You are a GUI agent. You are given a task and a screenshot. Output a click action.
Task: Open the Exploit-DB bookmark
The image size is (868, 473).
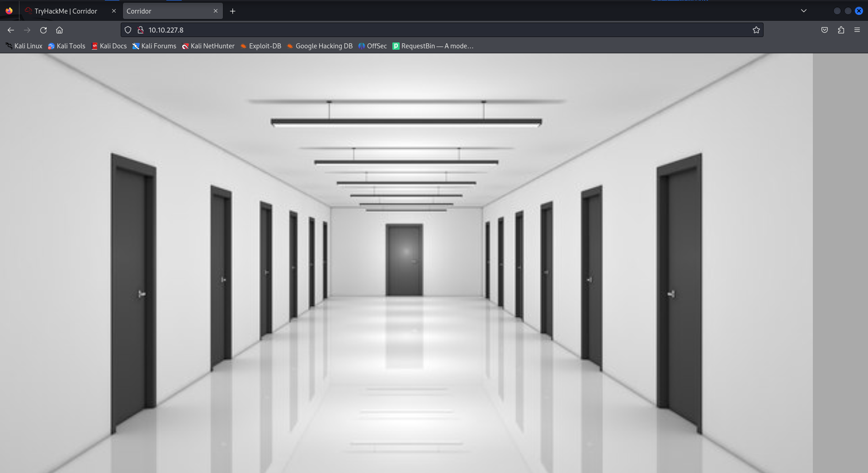point(260,46)
